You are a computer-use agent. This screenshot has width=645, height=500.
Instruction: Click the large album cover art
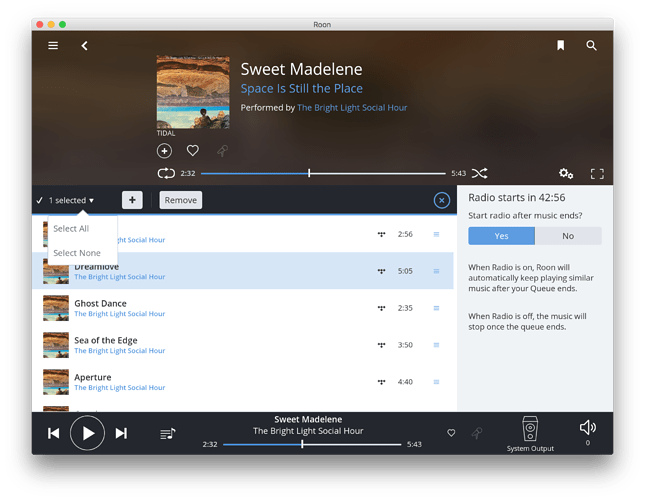point(193,92)
